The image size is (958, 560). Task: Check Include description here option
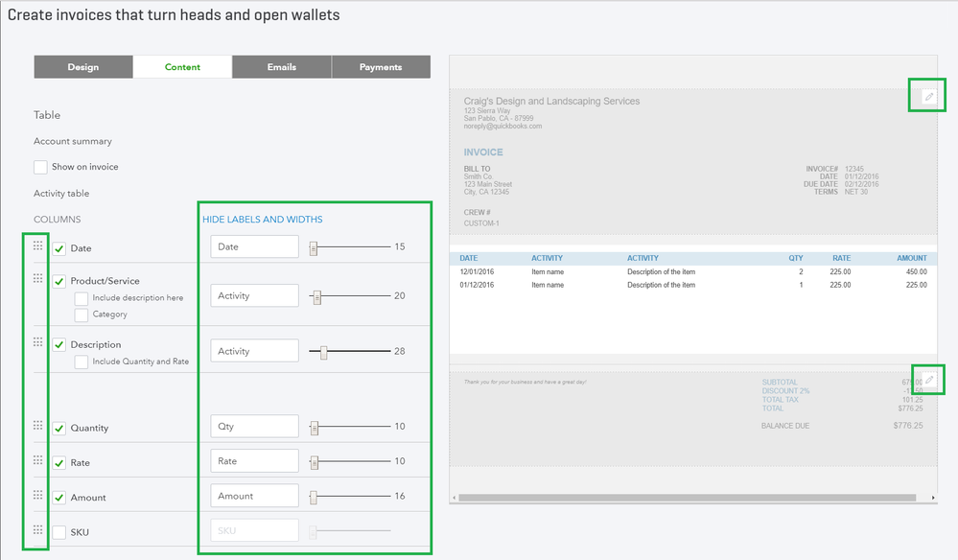click(x=82, y=298)
